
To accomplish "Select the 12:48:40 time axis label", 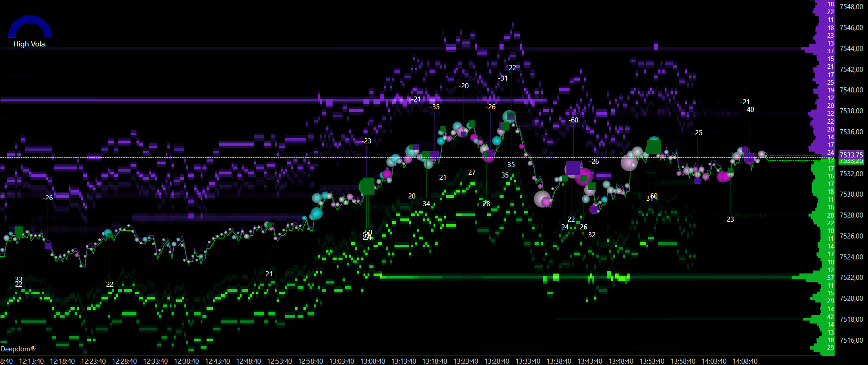I will [x=248, y=361].
